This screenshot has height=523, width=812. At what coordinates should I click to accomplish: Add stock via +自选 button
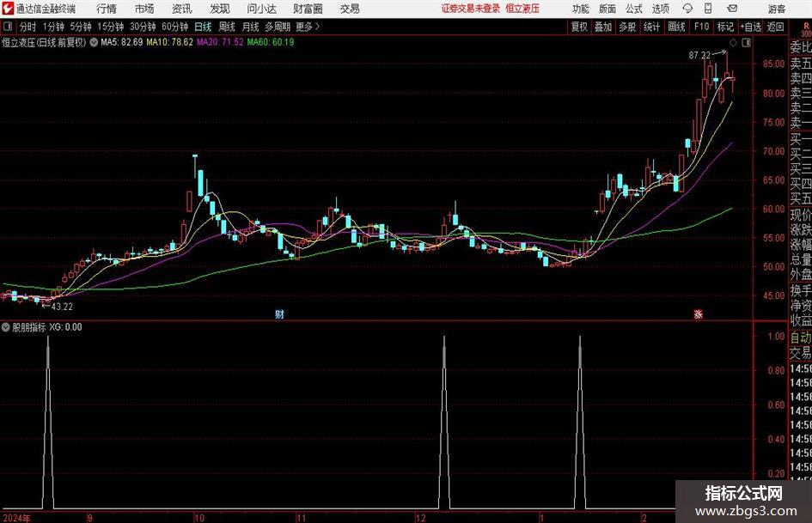pyautogui.click(x=751, y=27)
